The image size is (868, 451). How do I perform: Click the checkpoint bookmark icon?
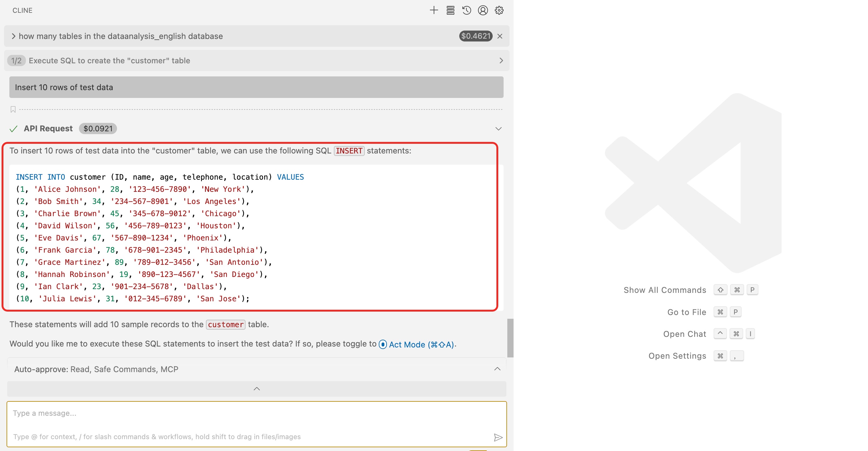coord(13,109)
